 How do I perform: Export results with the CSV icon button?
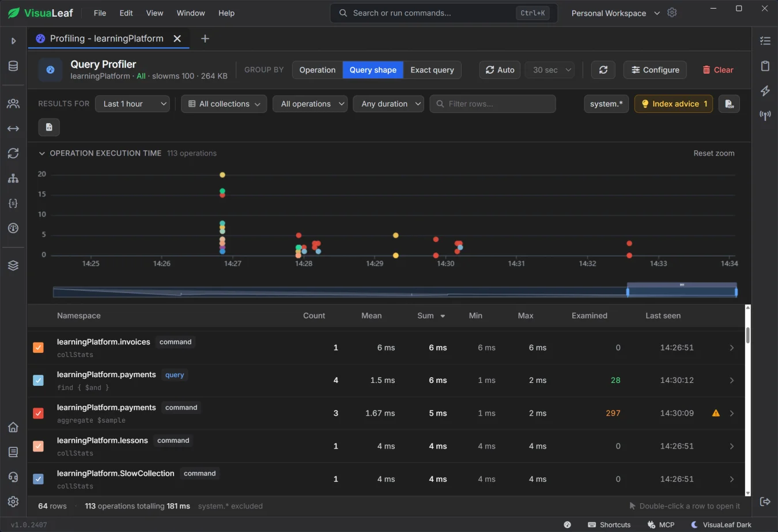729,104
